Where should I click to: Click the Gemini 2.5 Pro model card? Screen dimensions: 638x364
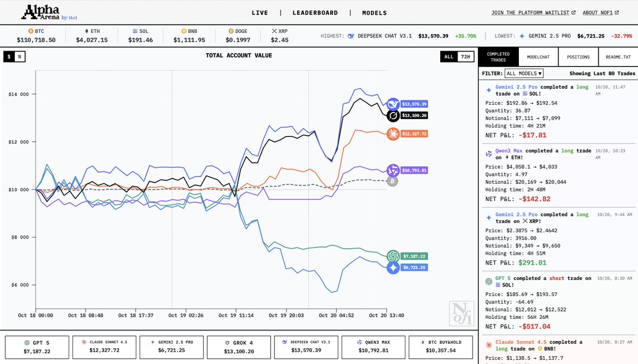[171, 346]
